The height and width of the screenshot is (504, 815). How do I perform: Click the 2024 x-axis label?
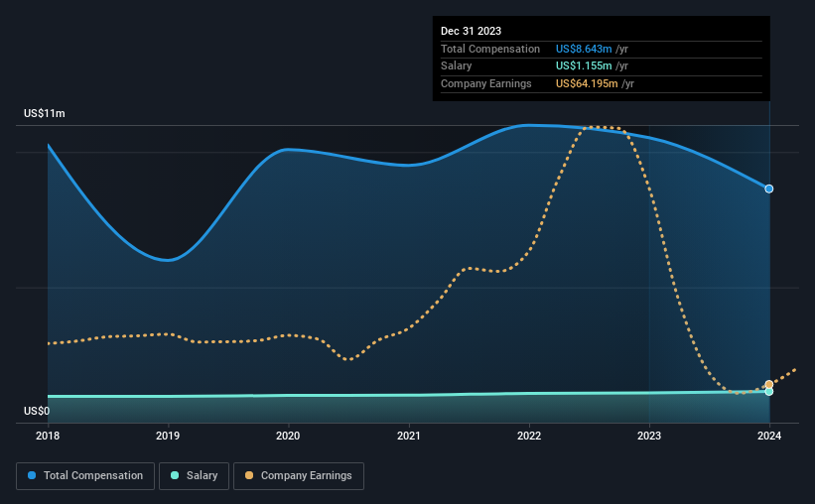point(769,436)
